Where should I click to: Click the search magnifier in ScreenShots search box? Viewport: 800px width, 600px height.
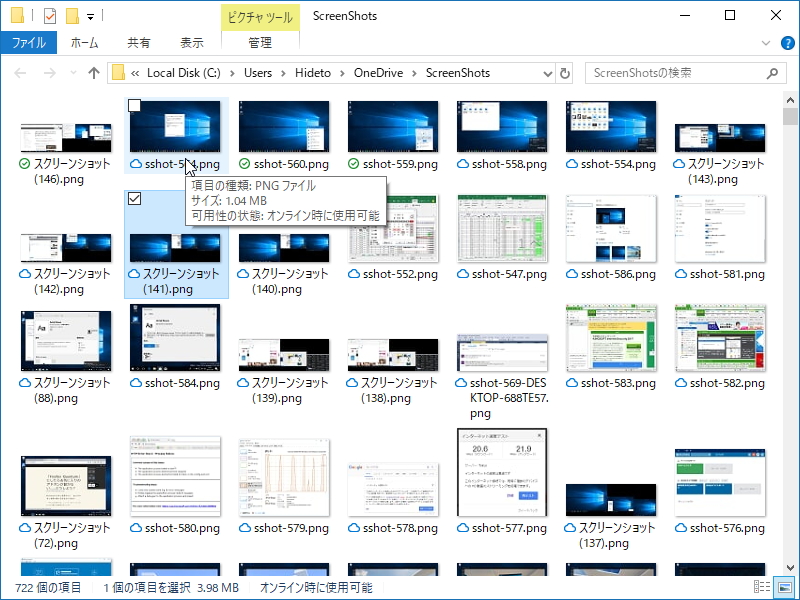click(x=773, y=73)
